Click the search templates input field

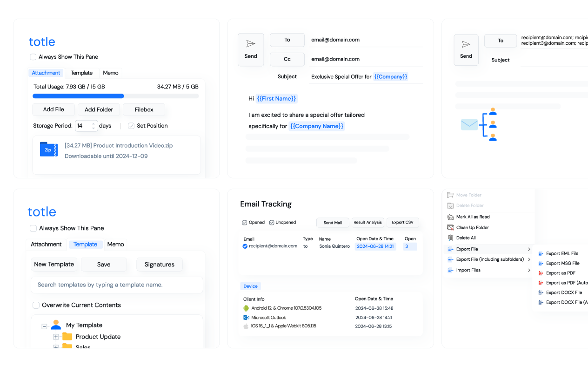coord(117,285)
